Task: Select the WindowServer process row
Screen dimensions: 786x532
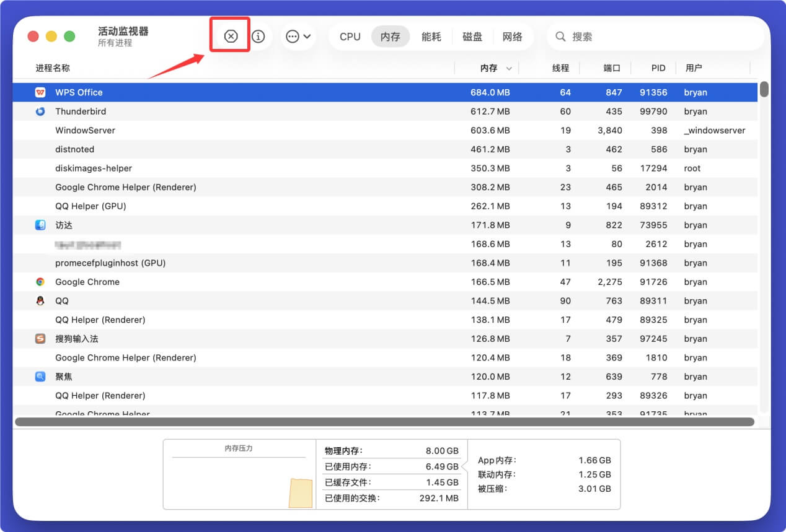Action: (x=248, y=131)
